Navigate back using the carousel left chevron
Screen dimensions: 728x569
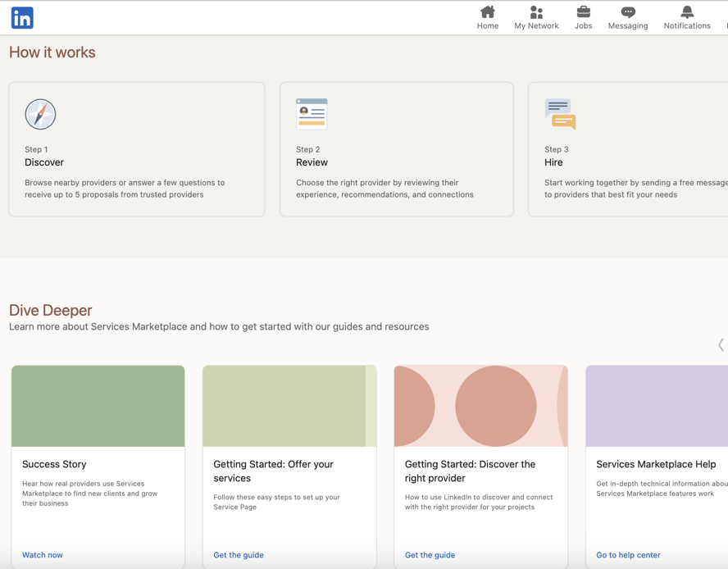click(720, 344)
